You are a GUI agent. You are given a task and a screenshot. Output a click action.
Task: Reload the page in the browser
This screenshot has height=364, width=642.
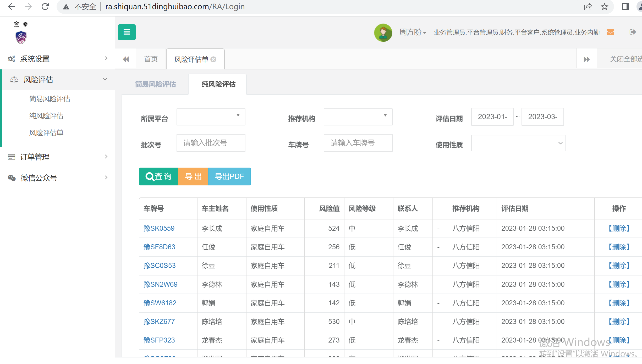(45, 7)
